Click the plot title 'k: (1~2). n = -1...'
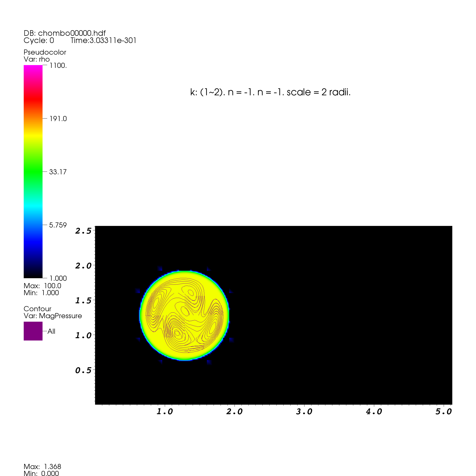This screenshot has height=476, width=476. pyautogui.click(x=270, y=92)
